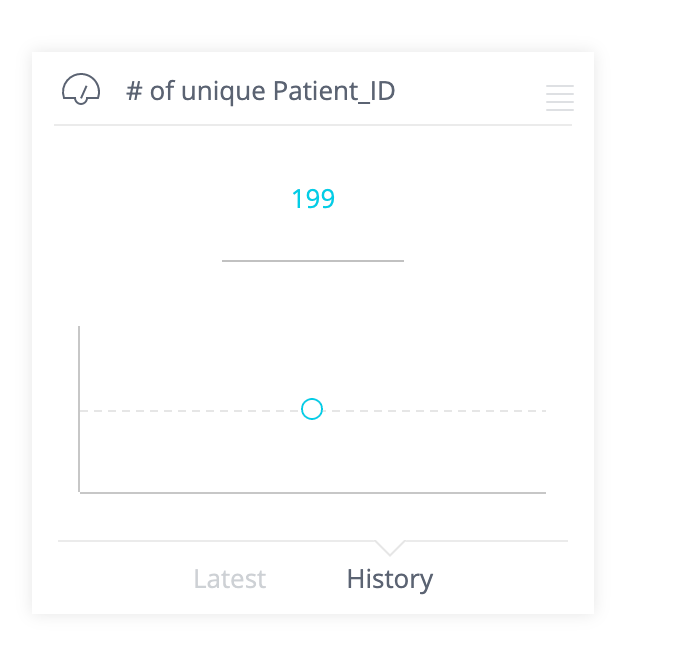Click the gauge icon in card header
This screenshot has height=648, width=680.
pos(81,90)
